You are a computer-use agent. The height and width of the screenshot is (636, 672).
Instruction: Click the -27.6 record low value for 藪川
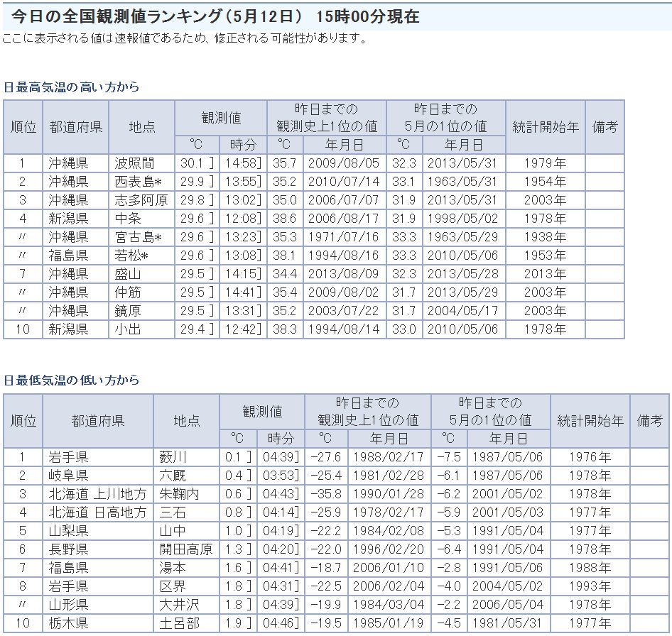(326, 456)
